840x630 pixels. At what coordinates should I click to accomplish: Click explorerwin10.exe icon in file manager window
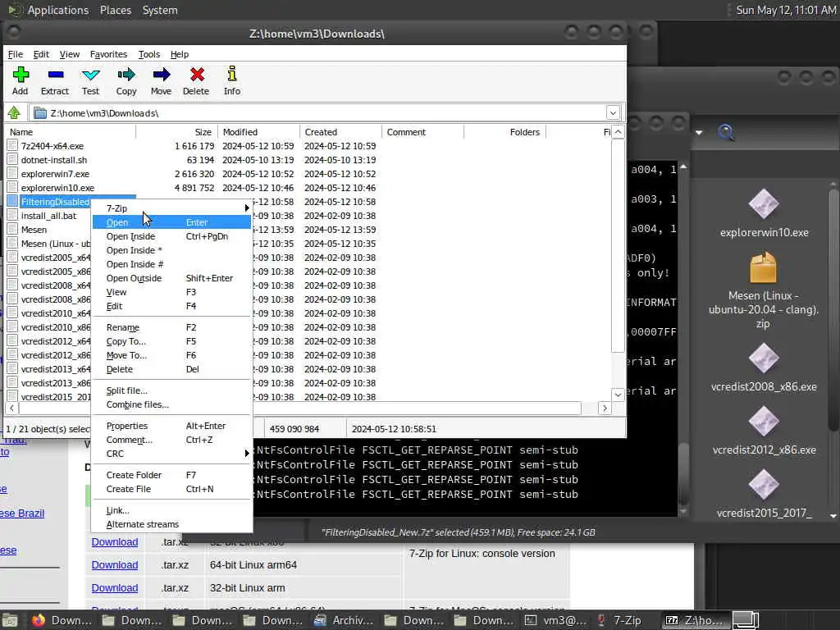(x=764, y=204)
